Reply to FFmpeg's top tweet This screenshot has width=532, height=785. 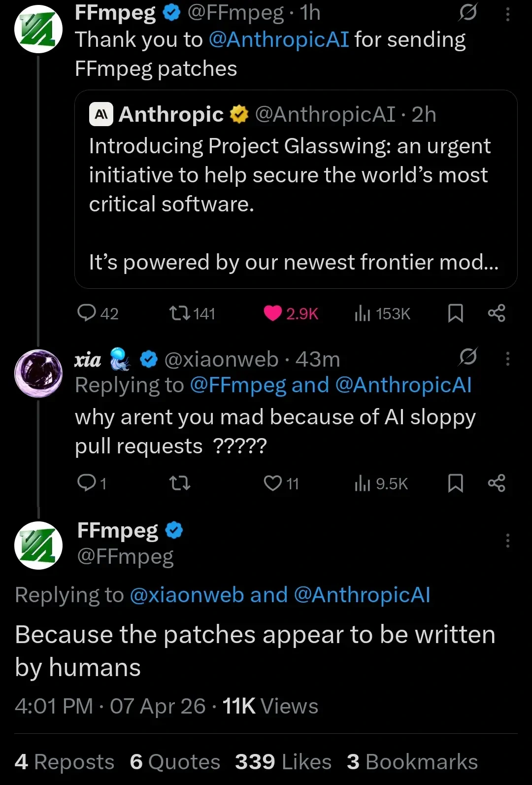click(x=87, y=313)
